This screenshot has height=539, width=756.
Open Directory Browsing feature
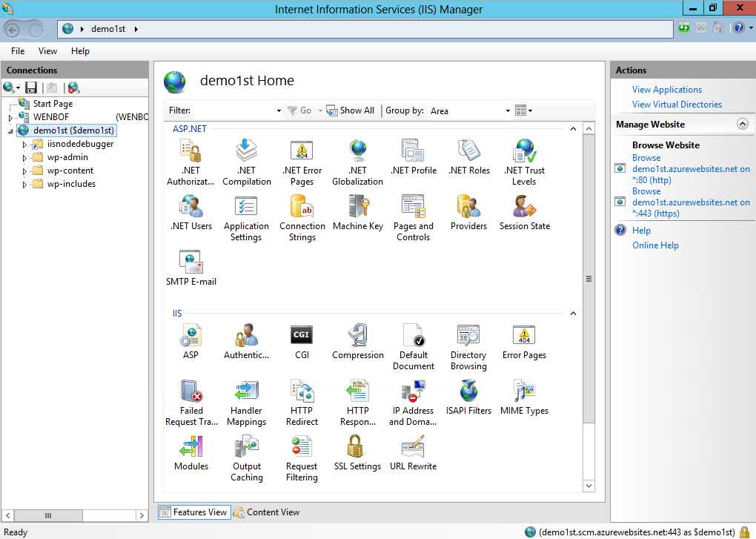tap(468, 347)
